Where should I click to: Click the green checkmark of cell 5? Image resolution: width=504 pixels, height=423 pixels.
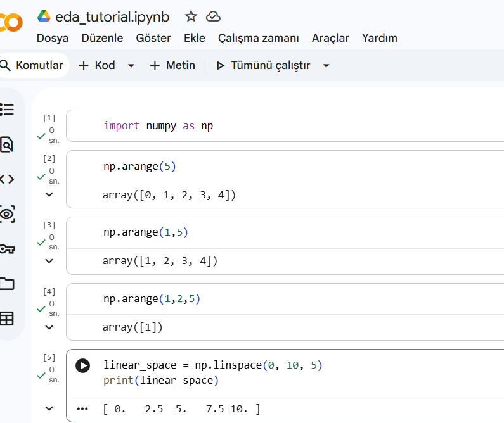(x=41, y=375)
